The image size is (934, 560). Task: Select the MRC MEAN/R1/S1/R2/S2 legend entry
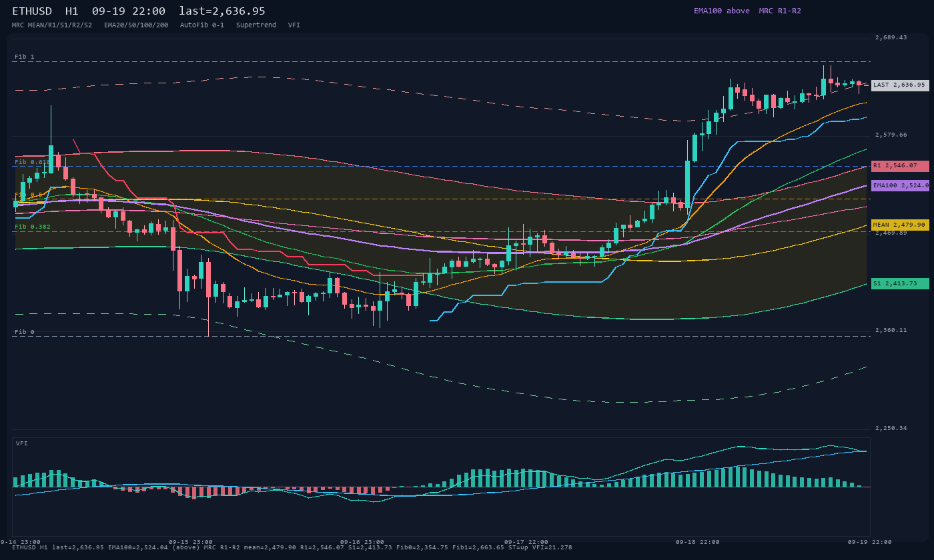(x=52, y=25)
